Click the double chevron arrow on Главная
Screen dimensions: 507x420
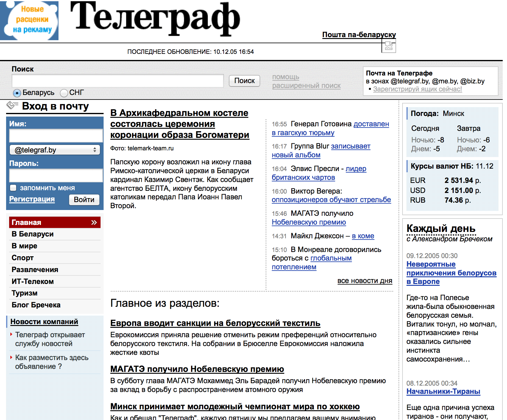[x=94, y=222]
